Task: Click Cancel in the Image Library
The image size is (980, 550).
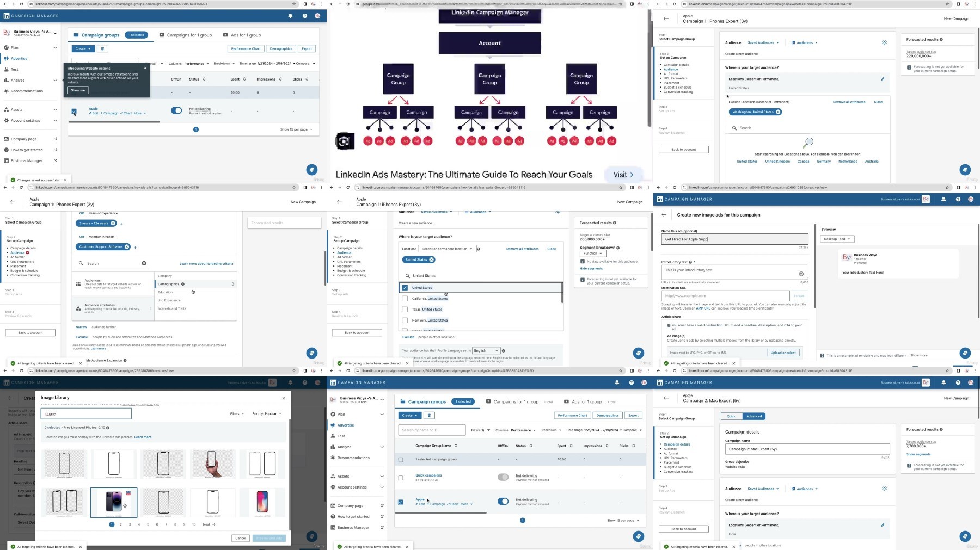Action: pyautogui.click(x=241, y=538)
